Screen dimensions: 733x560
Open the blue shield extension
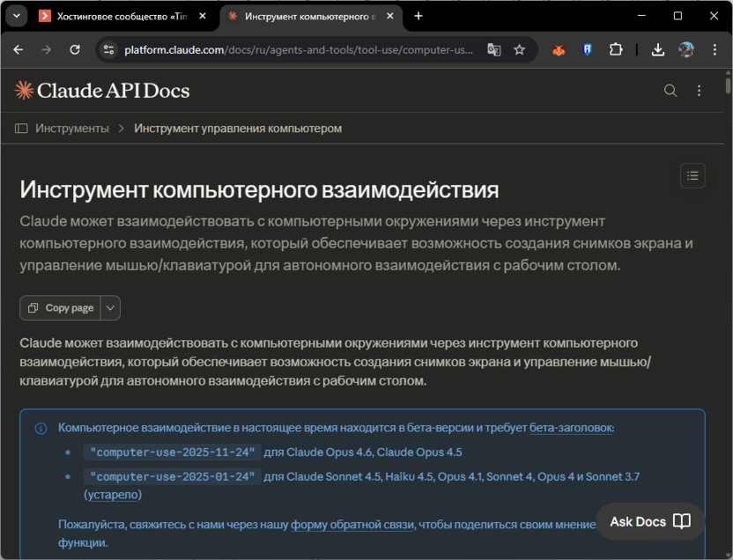coord(587,50)
